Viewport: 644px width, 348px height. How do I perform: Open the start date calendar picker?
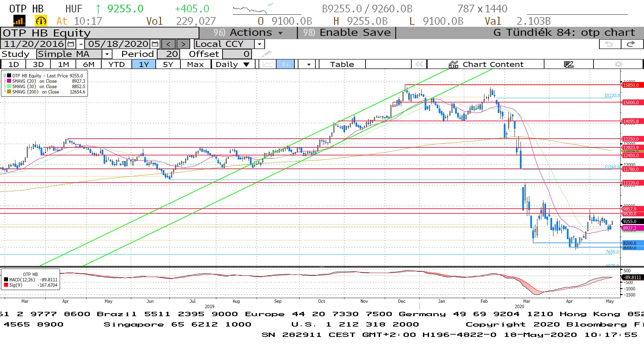point(71,44)
